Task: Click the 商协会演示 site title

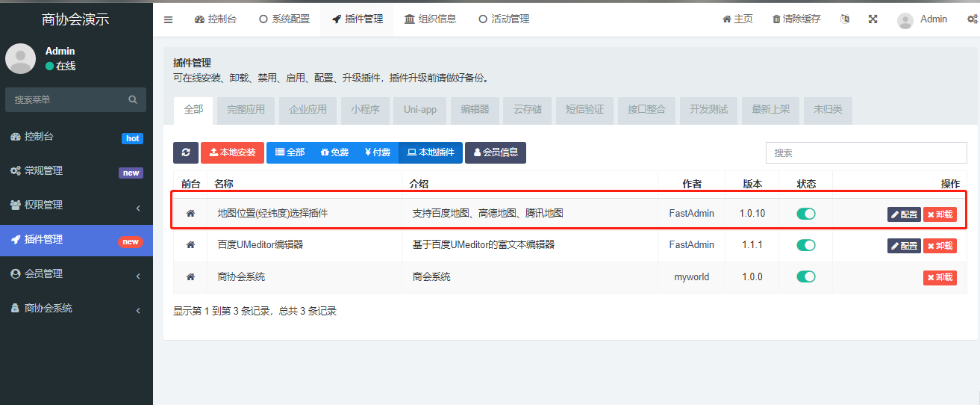Action: tap(75, 19)
